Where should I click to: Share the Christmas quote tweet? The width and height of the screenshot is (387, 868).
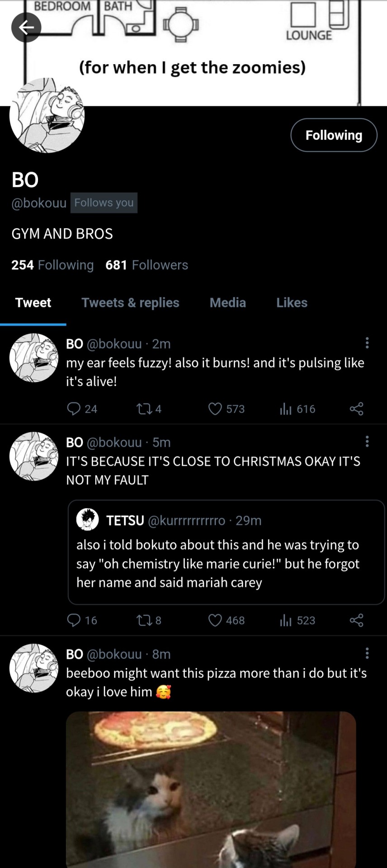[356, 620]
